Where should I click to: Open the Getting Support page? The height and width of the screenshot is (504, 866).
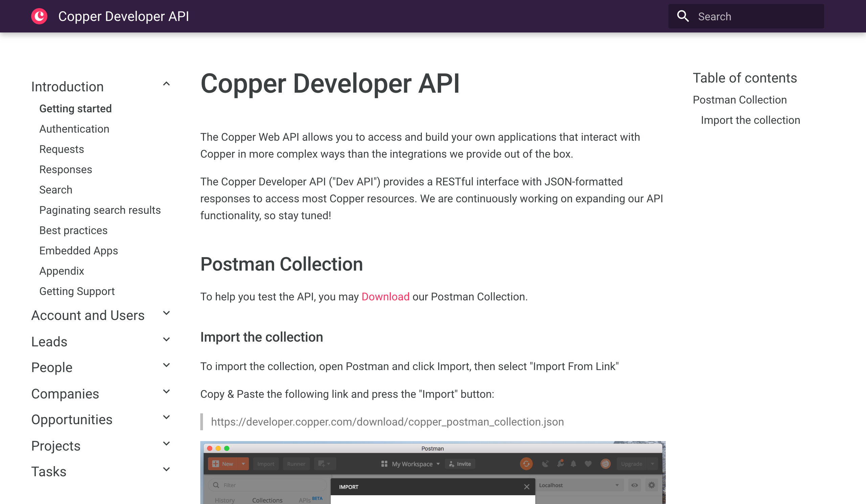click(77, 291)
